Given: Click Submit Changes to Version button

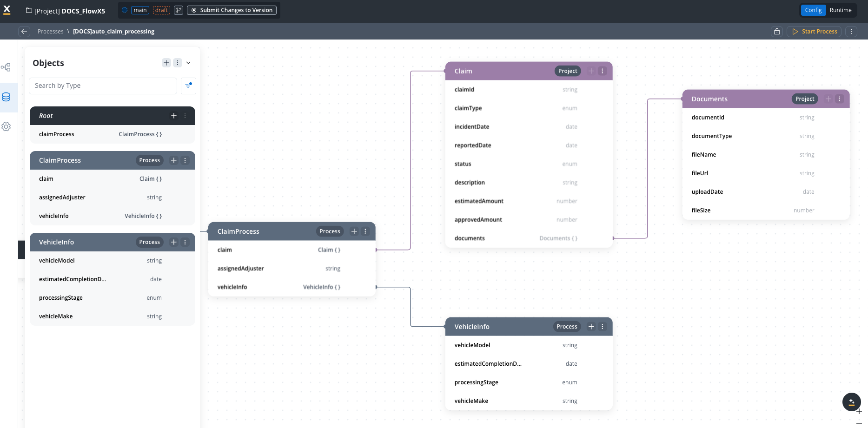Looking at the screenshot, I should (232, 10).
